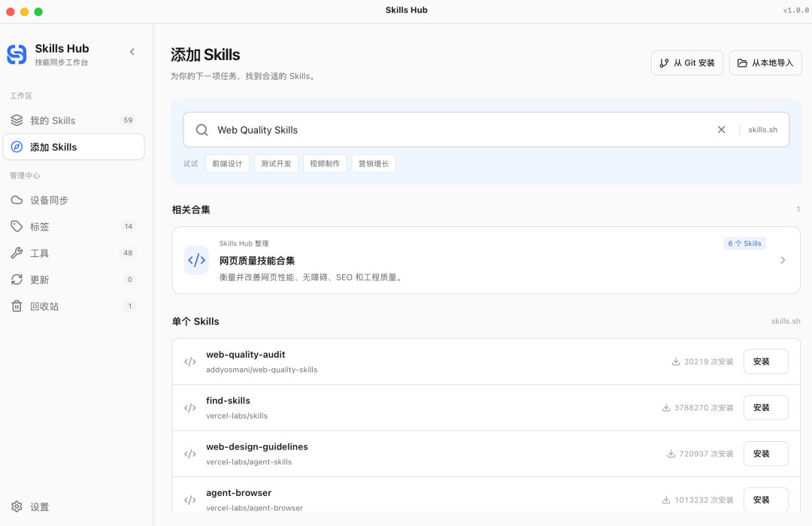
Task: Click the download icon next to 720937 次安装
Action: point(671,454)
